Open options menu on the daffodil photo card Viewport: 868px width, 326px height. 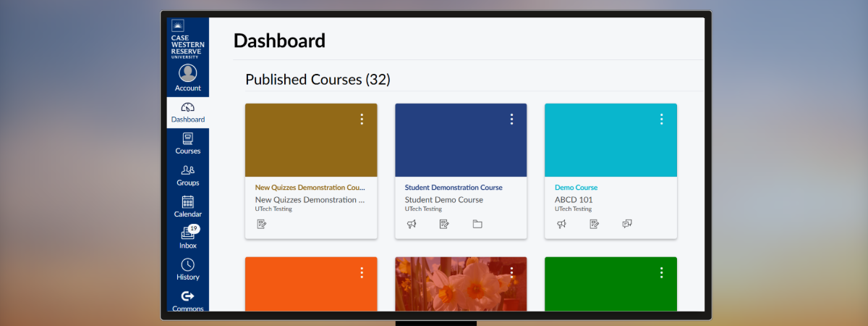[511, 272]
